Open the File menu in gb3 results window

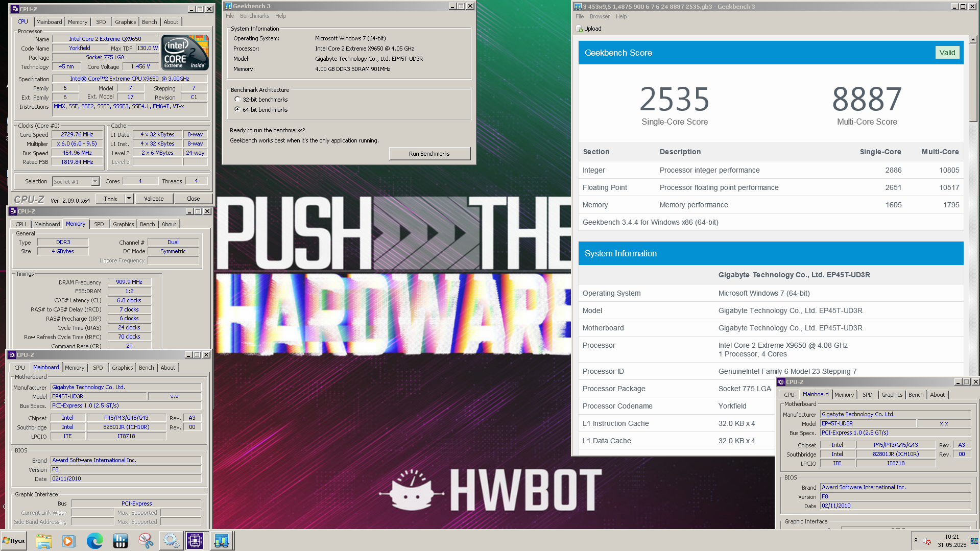pos(579,16)
